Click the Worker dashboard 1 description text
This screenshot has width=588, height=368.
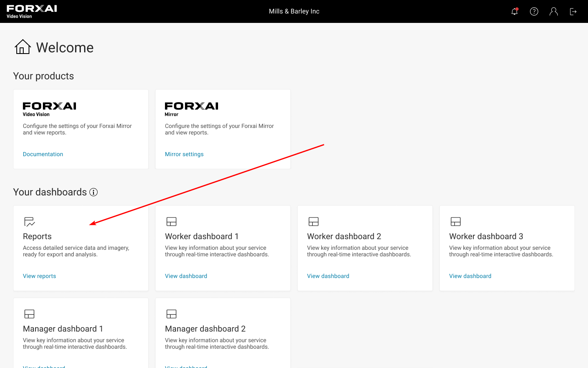pos(217,251)
